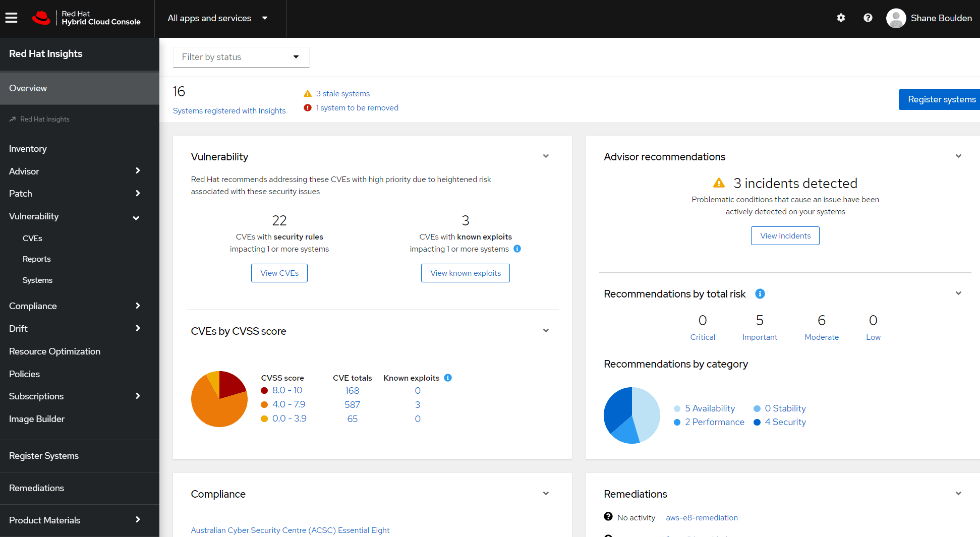980x537 pixels.
Task: Collapse the CVEs by CVSS score section
Action: click(546, 331)
